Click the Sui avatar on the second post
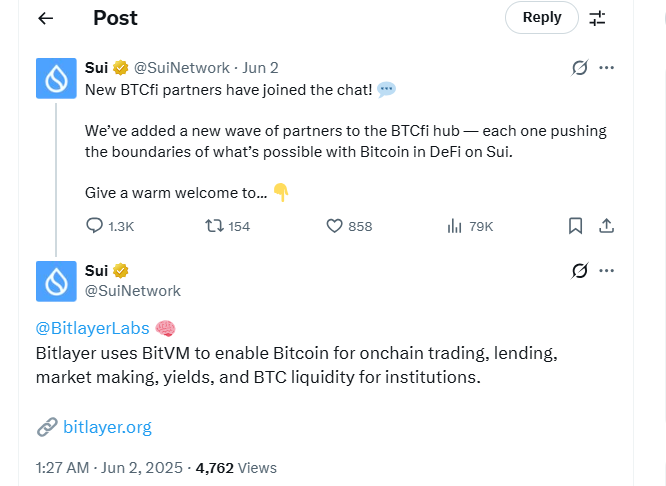 [x=56, y=280]
